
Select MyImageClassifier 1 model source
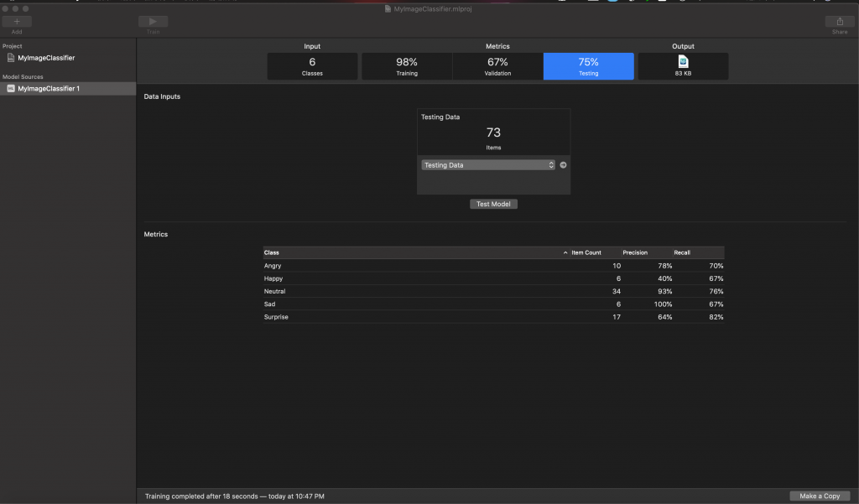[x=68, y=88]
